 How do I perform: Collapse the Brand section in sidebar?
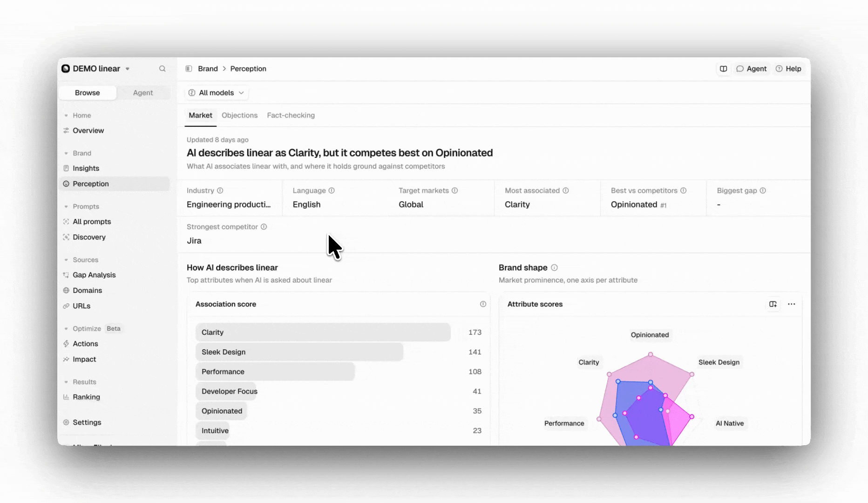66,153
